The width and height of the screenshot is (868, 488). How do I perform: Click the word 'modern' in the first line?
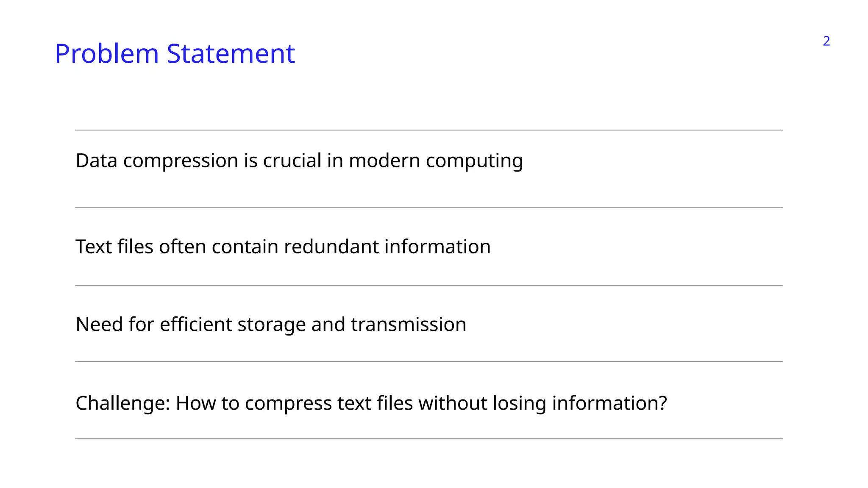click(384, 161)
